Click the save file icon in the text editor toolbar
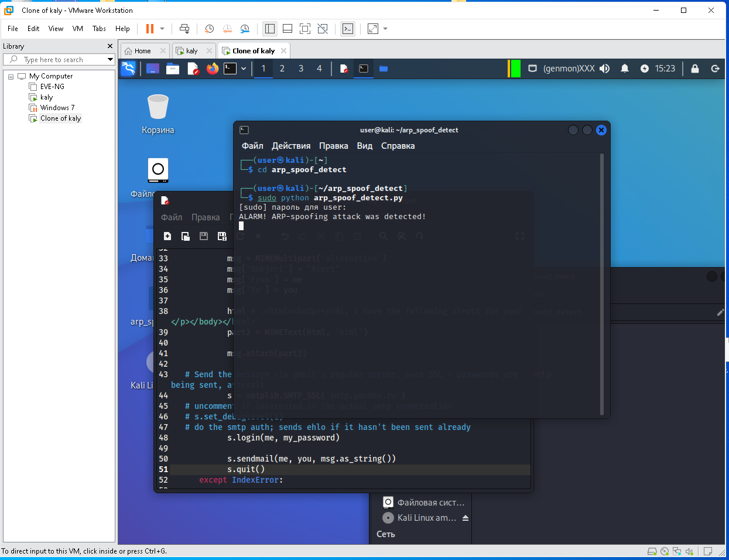Image resolution: width=729 pixels, height=560 pixels. pyautogui.click(x=204, y=236)
